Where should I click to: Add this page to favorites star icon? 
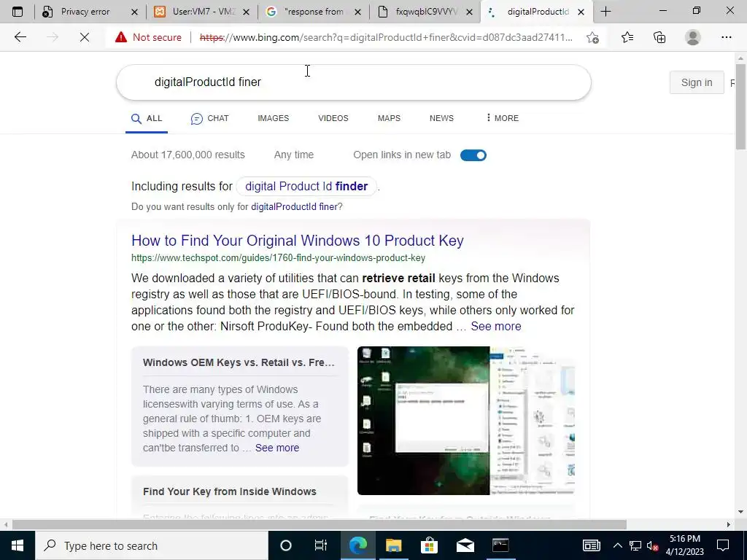(592, 37)
